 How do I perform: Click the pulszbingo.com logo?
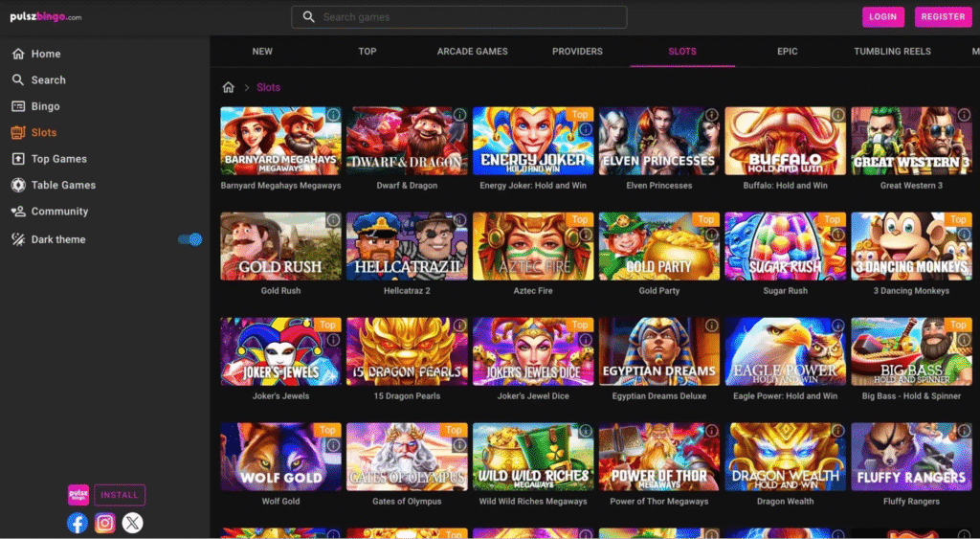point(46,17)
